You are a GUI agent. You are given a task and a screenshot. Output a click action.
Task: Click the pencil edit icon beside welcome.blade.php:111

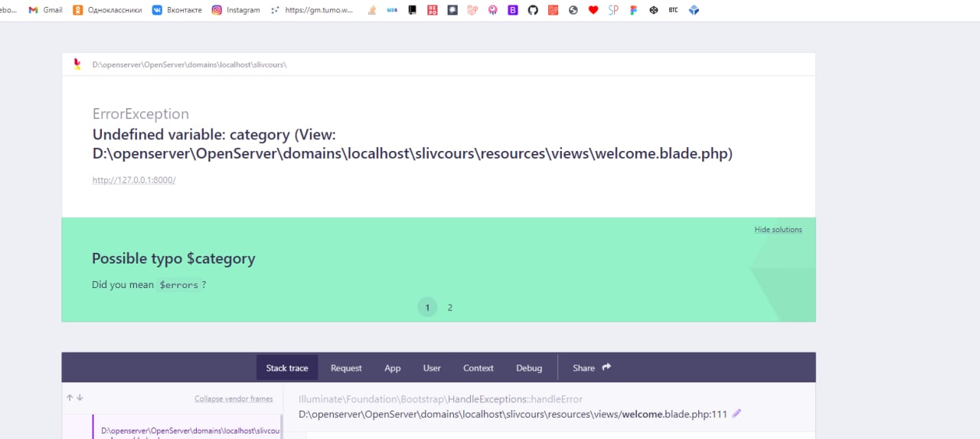[737, 414]
